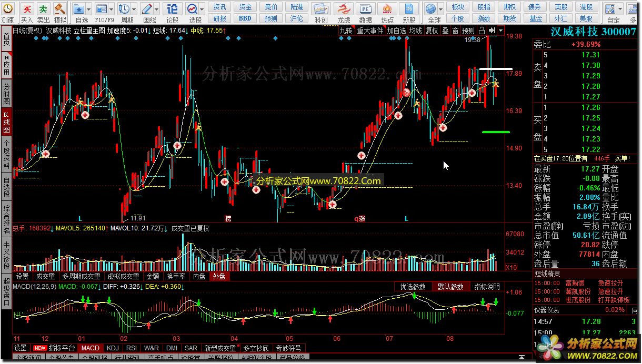
Task: Expand the 周期 period dropdown arrow
Action: [x=134, y=9]
